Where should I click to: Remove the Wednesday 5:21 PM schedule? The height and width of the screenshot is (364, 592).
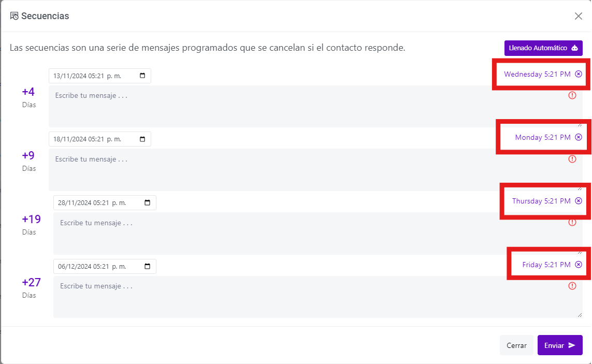click(579, 74)
